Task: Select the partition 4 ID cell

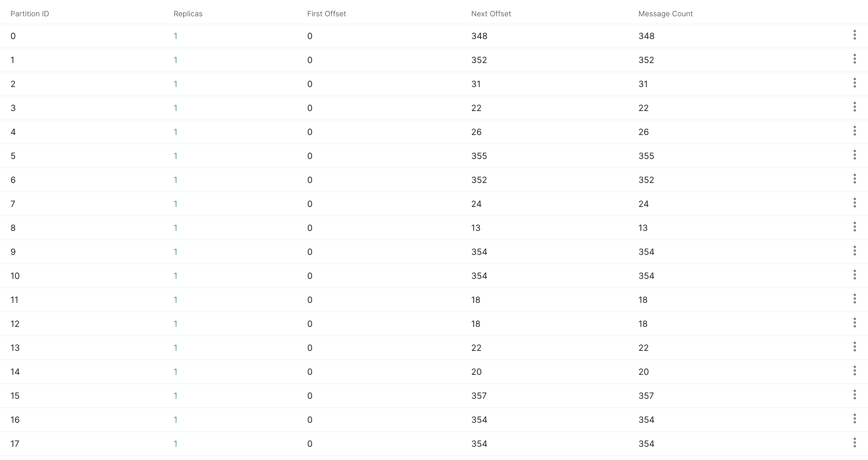Action: (x=13, y=132)
